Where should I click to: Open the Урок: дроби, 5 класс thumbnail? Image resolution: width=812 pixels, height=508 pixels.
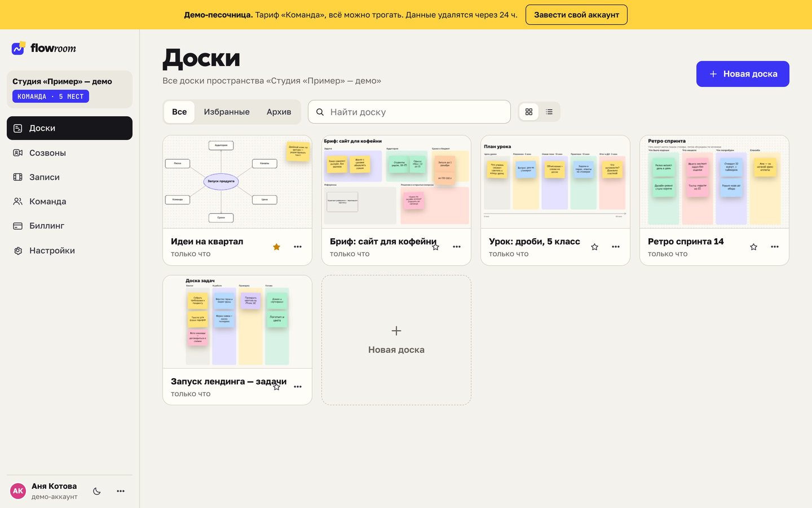tap(555, 182)
